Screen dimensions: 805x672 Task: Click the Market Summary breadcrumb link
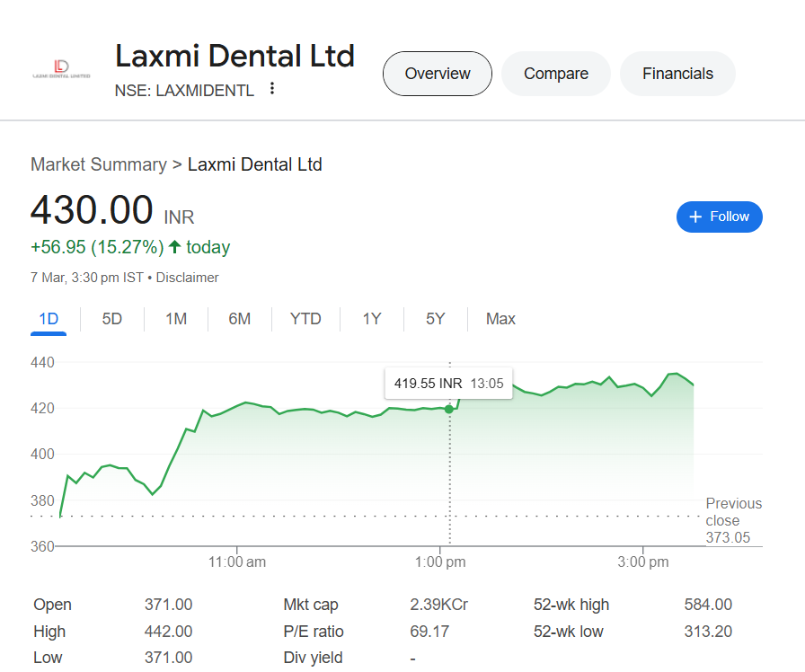pyautogui.click(x=98, y=164)
